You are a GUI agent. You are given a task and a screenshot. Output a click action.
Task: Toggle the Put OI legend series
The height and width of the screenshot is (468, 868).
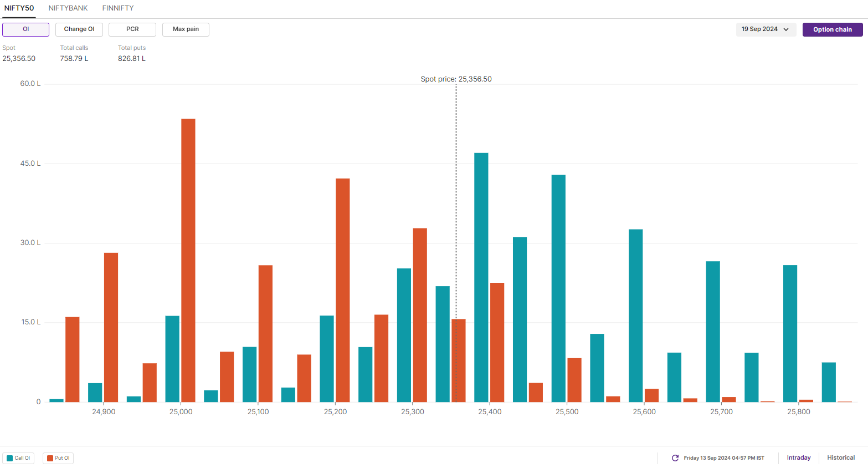58,458
